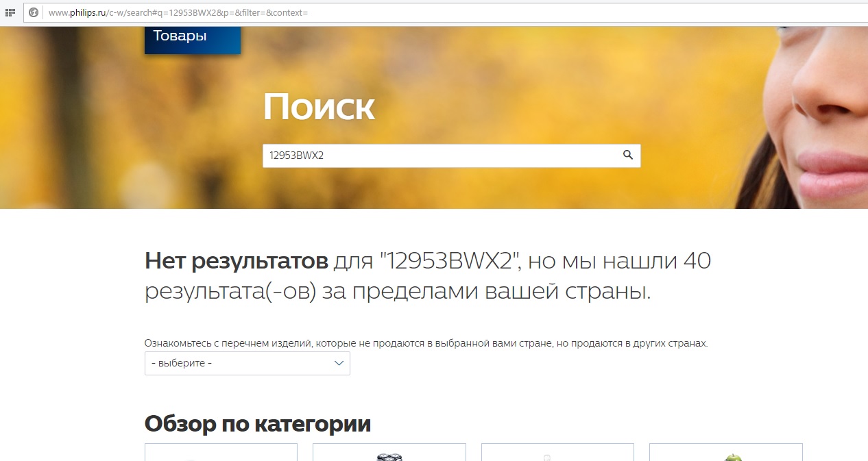This screenshot has width=868, height=461.
Task: Click the magnifying glass search icon
Action: point(627,155)
